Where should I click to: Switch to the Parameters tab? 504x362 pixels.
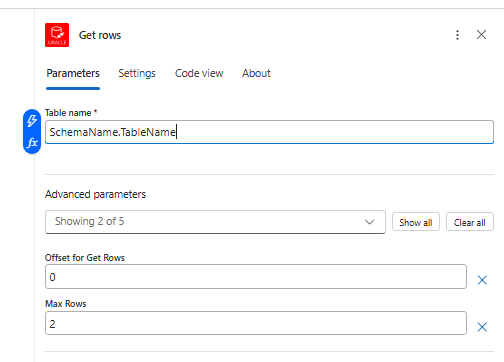(x=73, y=73)
